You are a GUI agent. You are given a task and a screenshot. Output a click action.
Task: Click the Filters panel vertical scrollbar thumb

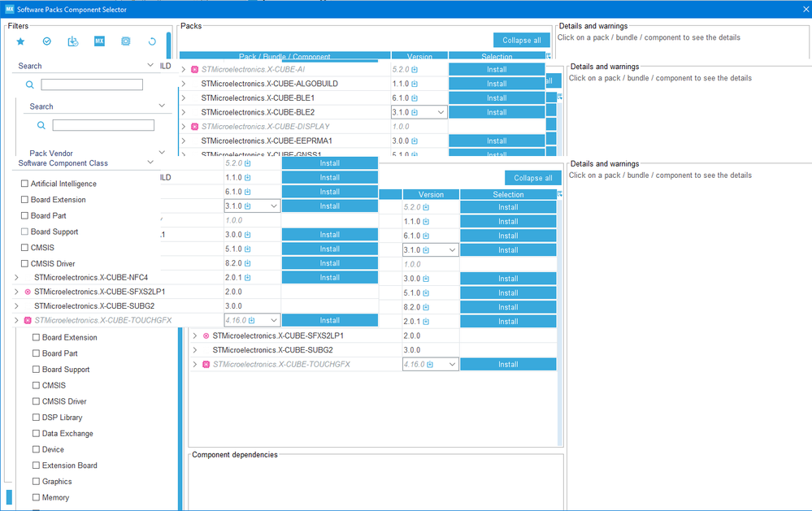(168, 45)
